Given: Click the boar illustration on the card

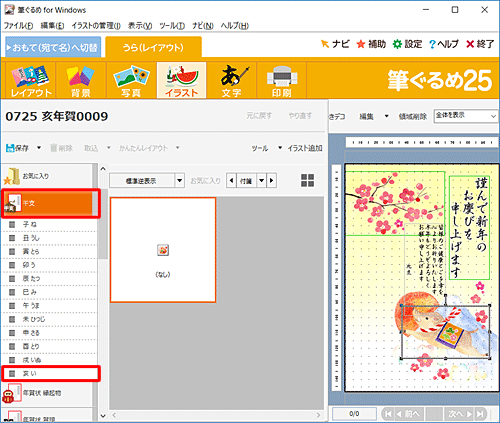Looking at the screenshot, I should 446,332.
